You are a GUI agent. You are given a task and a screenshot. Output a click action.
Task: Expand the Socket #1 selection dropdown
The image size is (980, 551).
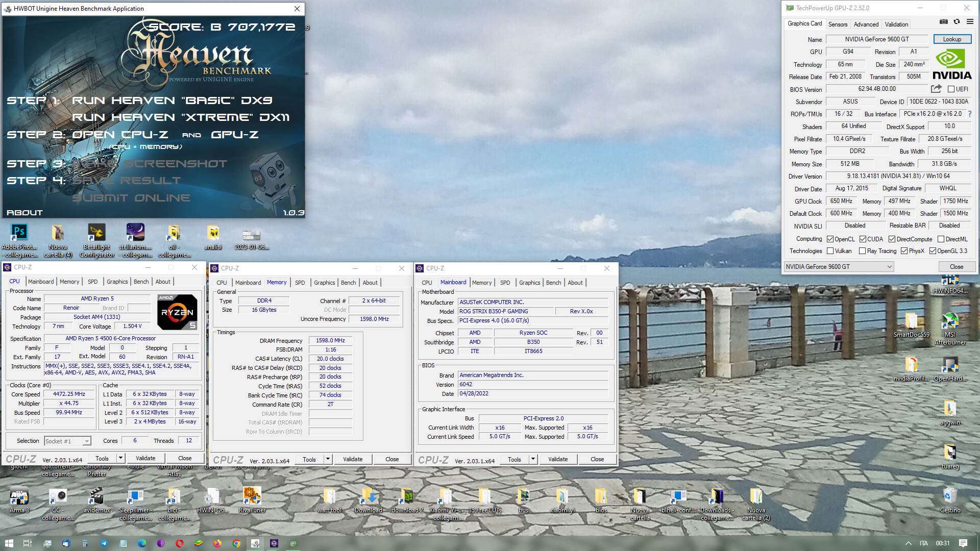tap(67, 441)
